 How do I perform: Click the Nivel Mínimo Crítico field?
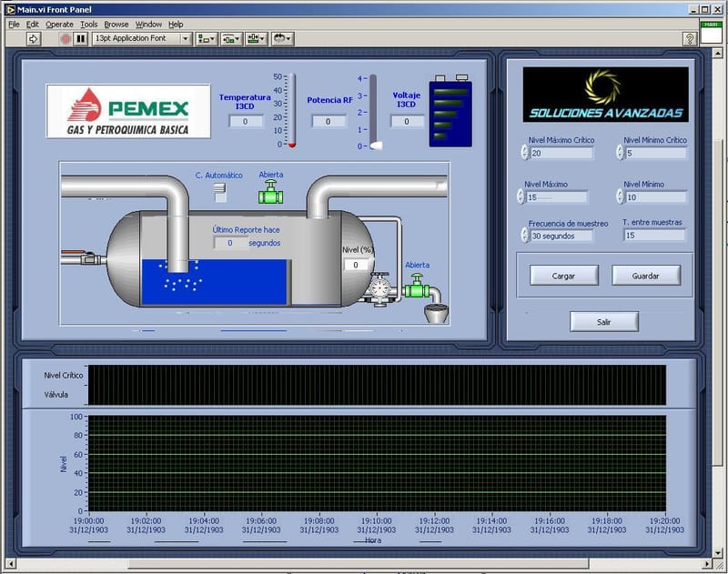pos(656,153)
